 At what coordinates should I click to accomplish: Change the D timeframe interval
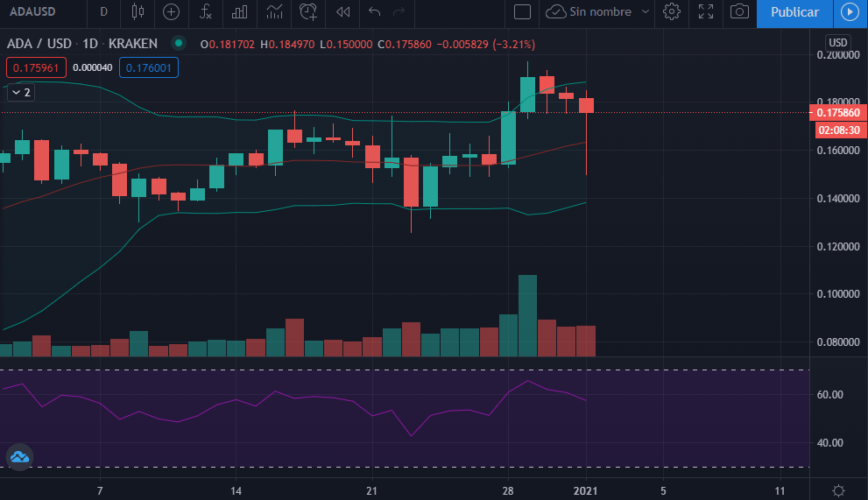click(x=103, y=11)
